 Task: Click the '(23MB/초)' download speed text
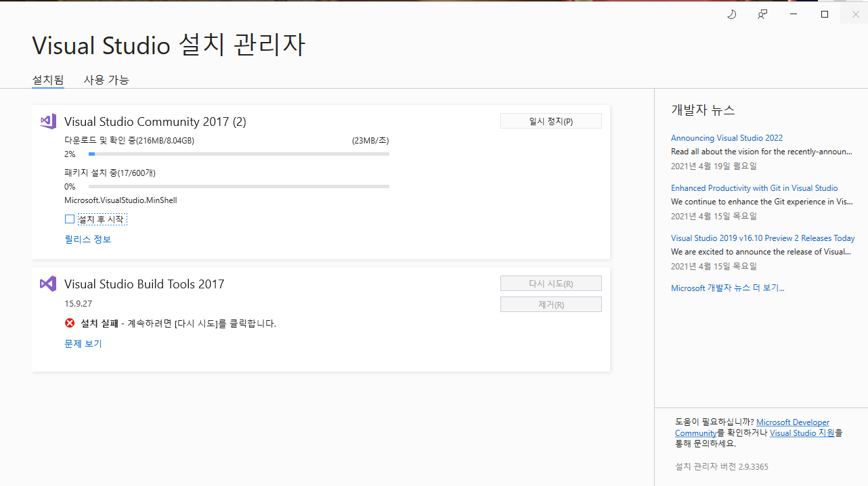(370, 141)
